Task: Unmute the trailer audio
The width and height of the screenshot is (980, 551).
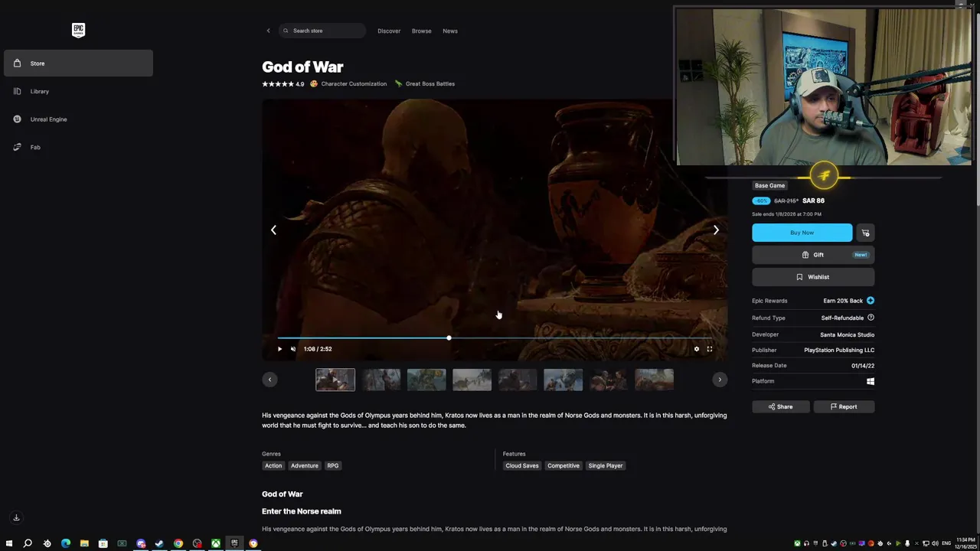Action: 292,349
